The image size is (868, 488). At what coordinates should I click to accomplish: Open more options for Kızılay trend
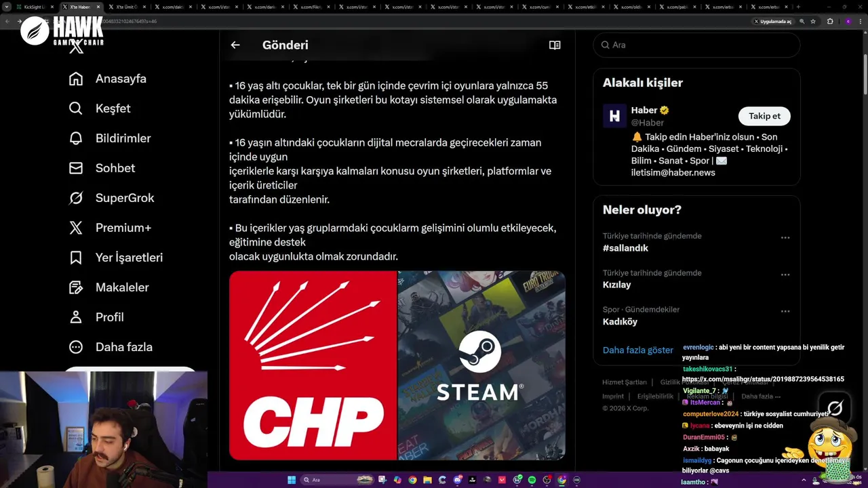pos(785,274)
